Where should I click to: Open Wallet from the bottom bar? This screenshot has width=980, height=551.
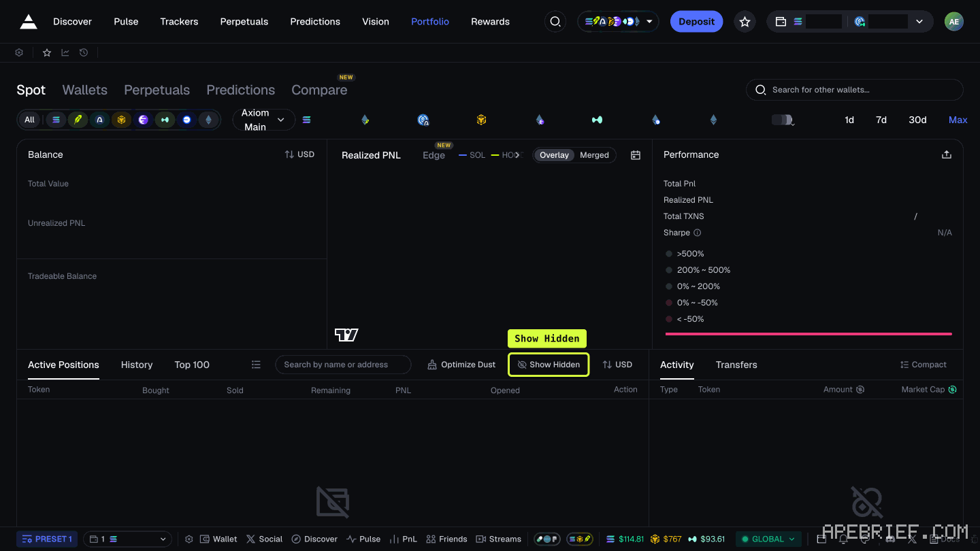[x=218, y=539]
